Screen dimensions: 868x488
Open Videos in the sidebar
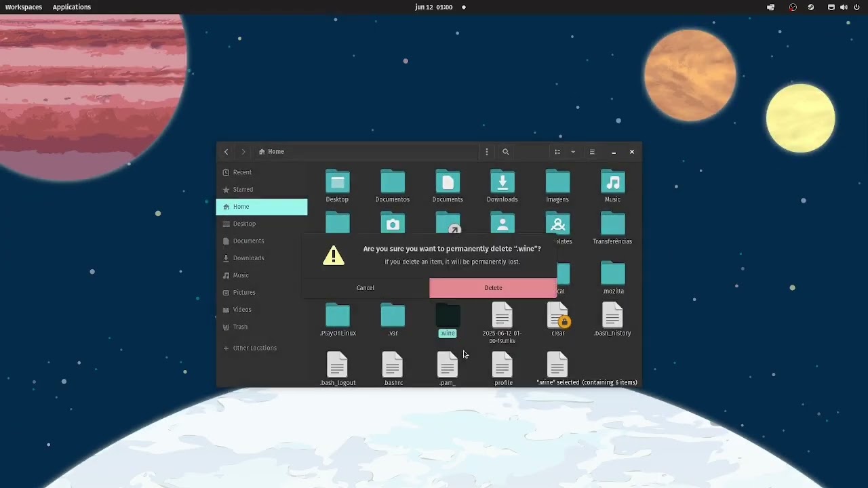[262, 310]
